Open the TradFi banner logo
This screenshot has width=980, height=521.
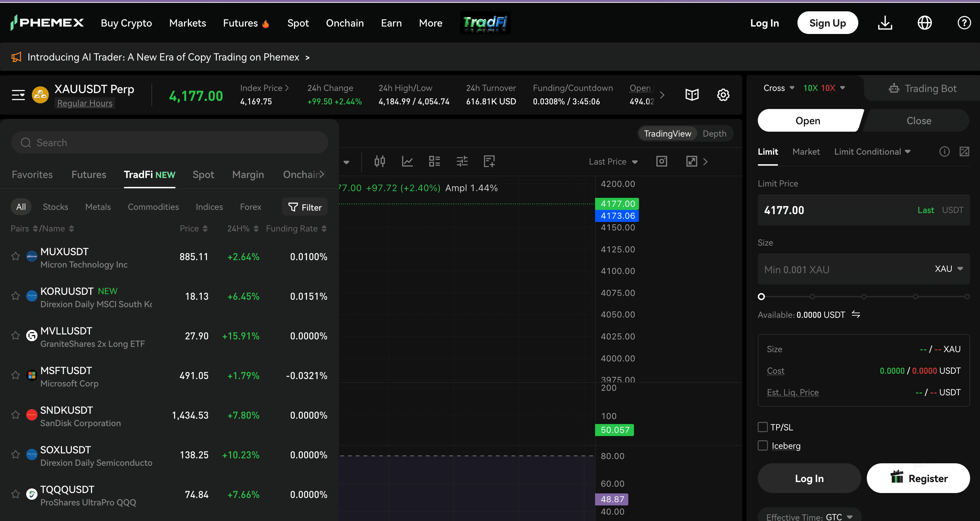(x=485, y=22)
